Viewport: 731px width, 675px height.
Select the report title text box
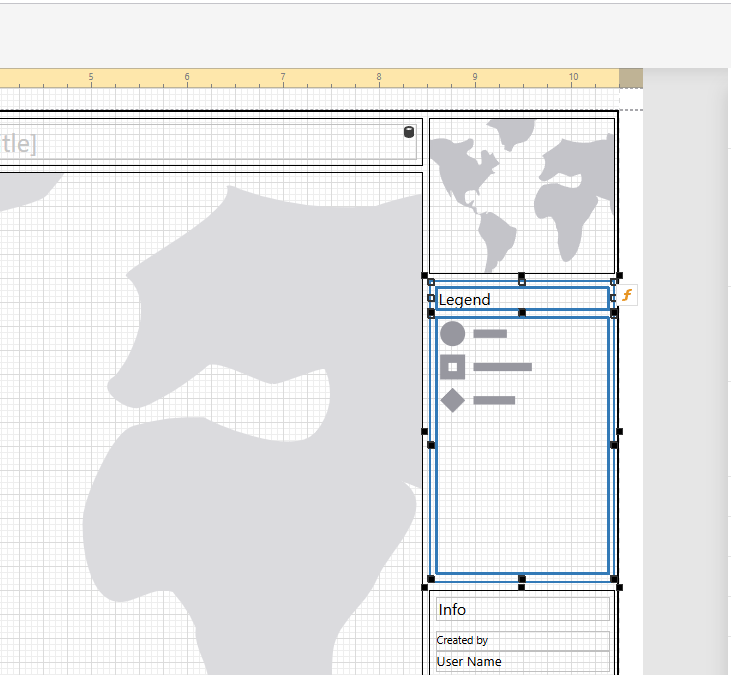pyautogui.click(x=208, y=142)
